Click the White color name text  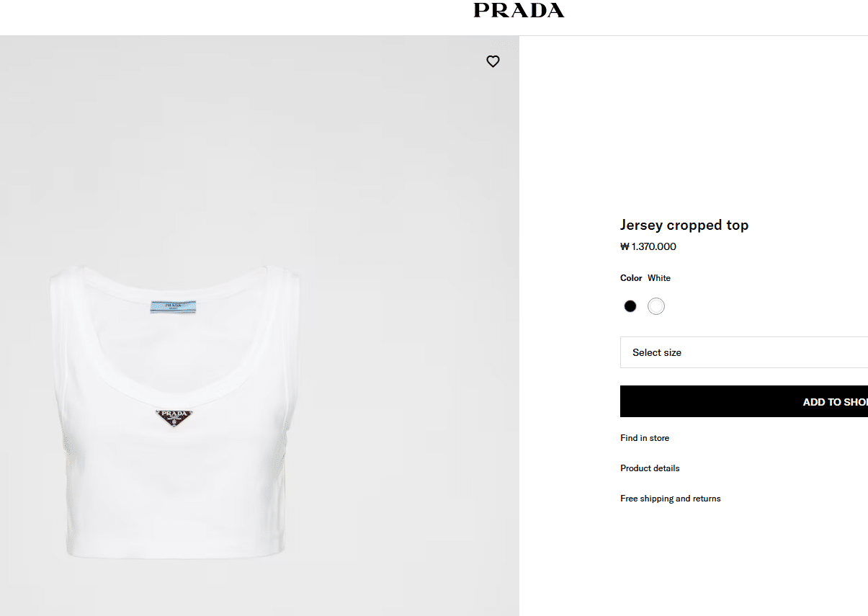659,278
